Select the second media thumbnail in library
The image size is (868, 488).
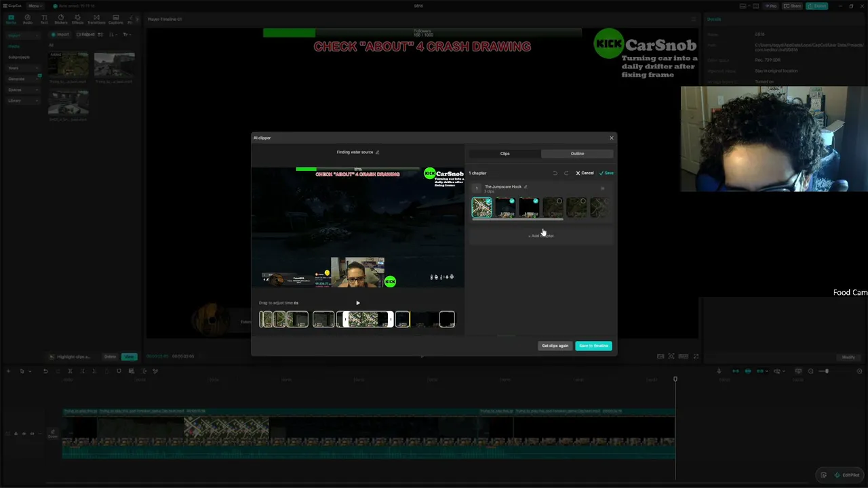(x=114, y=65)
